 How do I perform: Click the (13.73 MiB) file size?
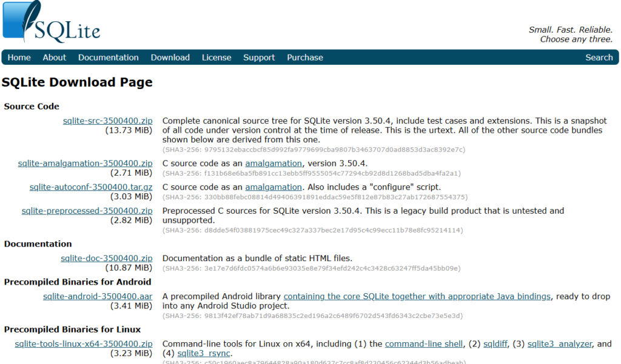click(129, 130)
